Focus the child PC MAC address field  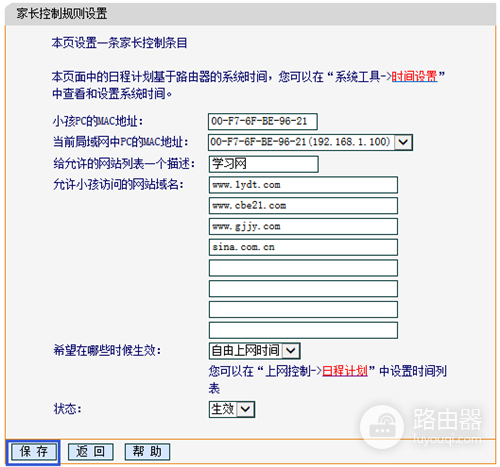263,121
